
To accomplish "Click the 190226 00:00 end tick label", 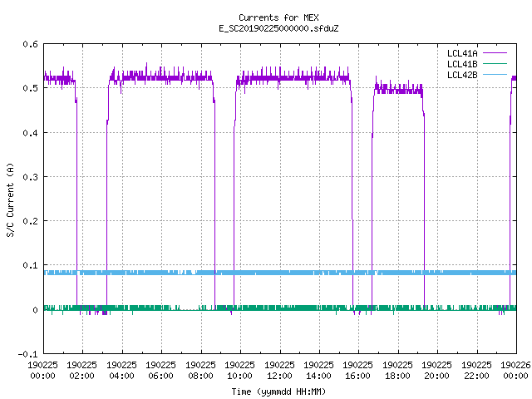I will click(515, 371).
